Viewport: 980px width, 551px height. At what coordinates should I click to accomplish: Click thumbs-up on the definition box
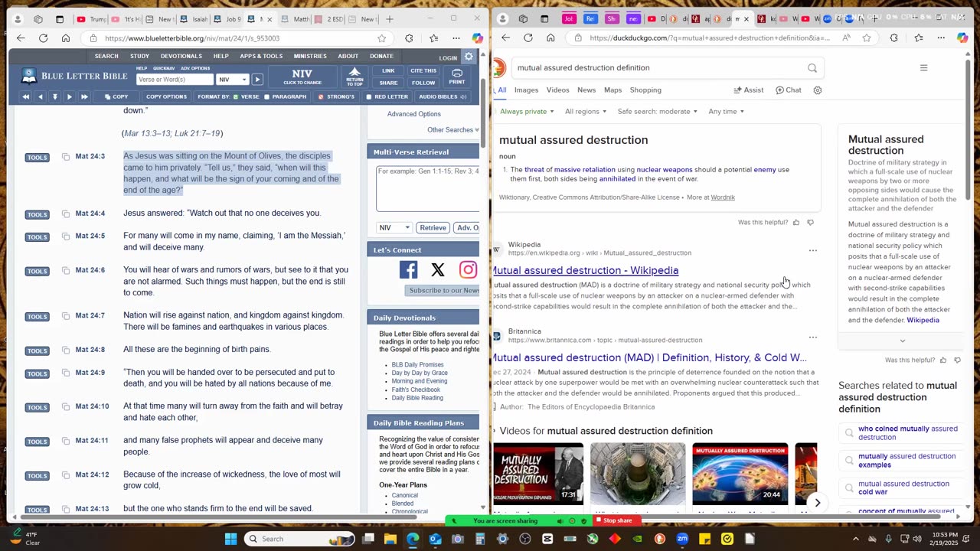pos(796,223)
